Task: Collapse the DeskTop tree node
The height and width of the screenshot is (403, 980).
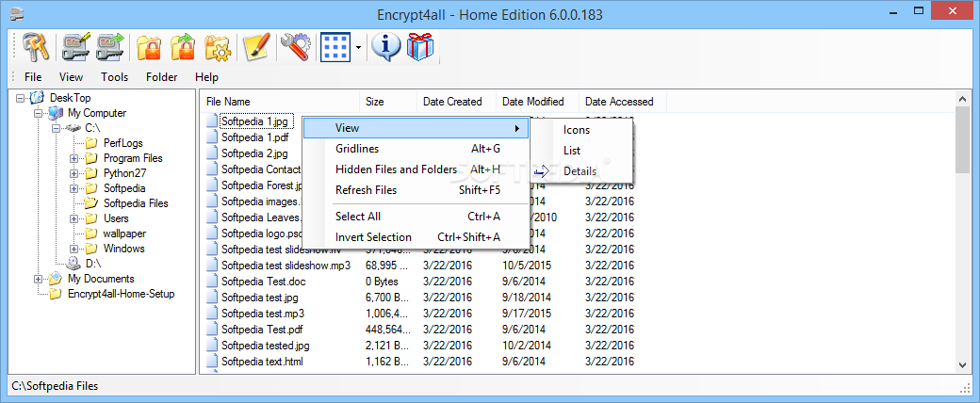Action: tap(22, 98)
